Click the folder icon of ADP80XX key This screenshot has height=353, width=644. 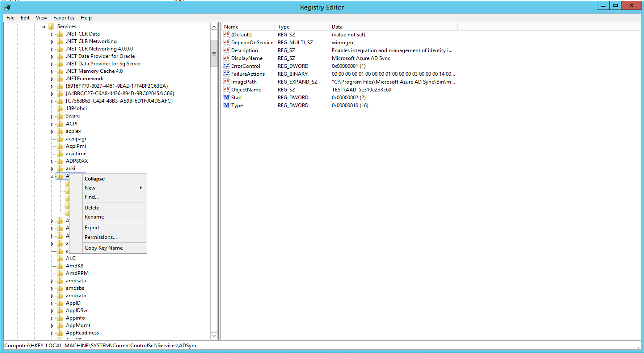[60, 161]
